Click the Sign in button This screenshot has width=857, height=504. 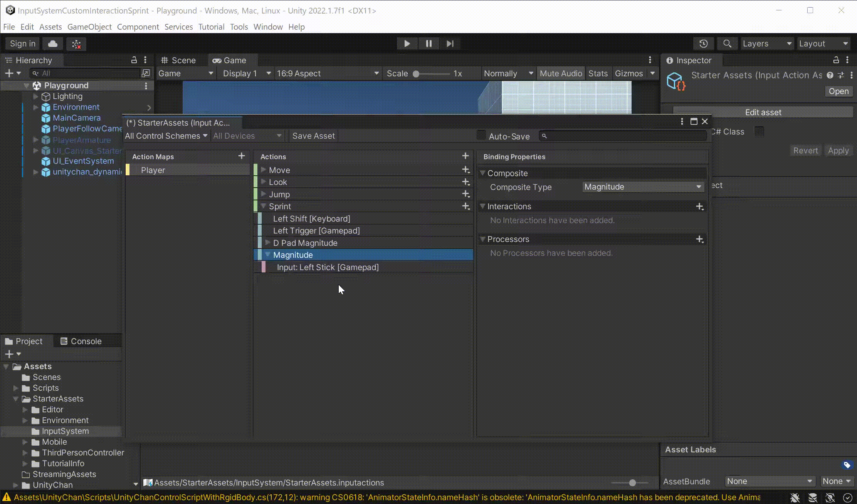[x=23, y=44]
